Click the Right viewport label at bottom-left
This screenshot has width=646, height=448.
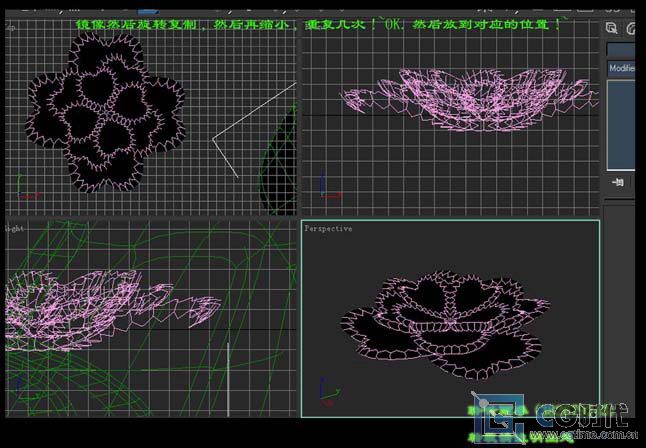14,229
